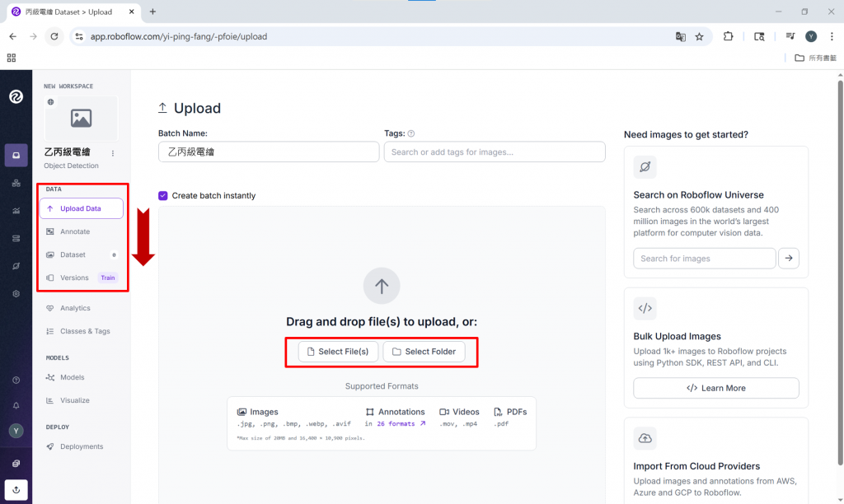Viewport: 844px width, 504px height.
Task: Open the apps grid in the bookmarks bar
Action: click(12, 58)
